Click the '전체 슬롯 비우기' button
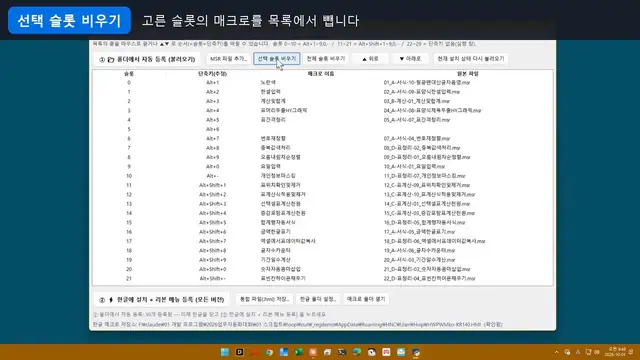This screenshot has height=360, width=640. (326, 59)
